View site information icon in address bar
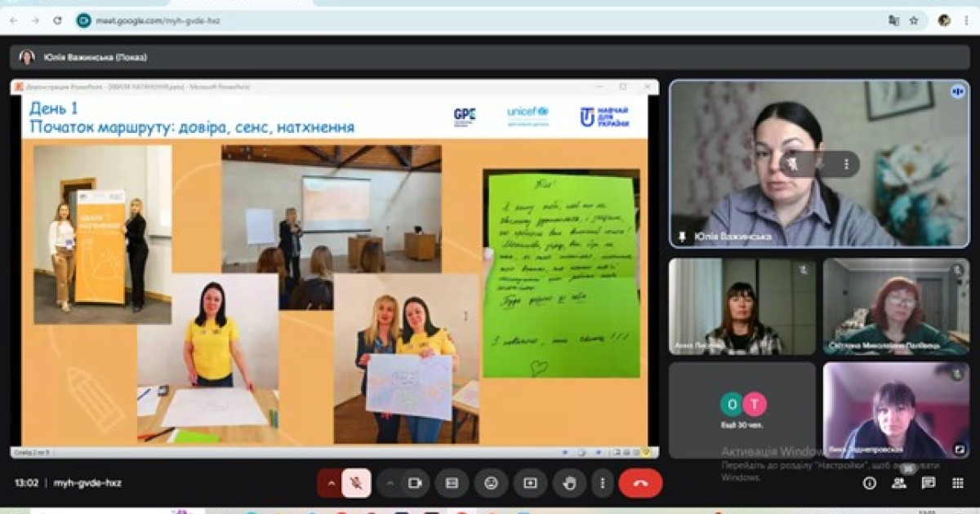 coord(83,20)
